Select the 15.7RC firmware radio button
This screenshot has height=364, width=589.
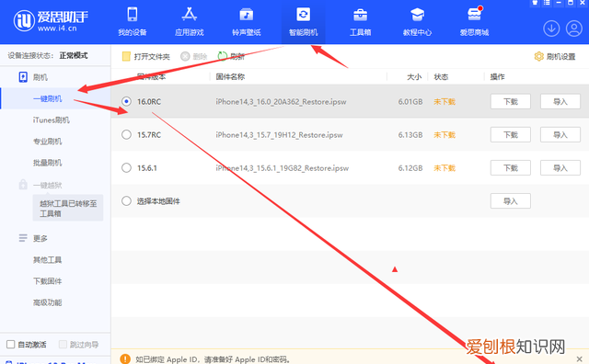click(127, 135)
